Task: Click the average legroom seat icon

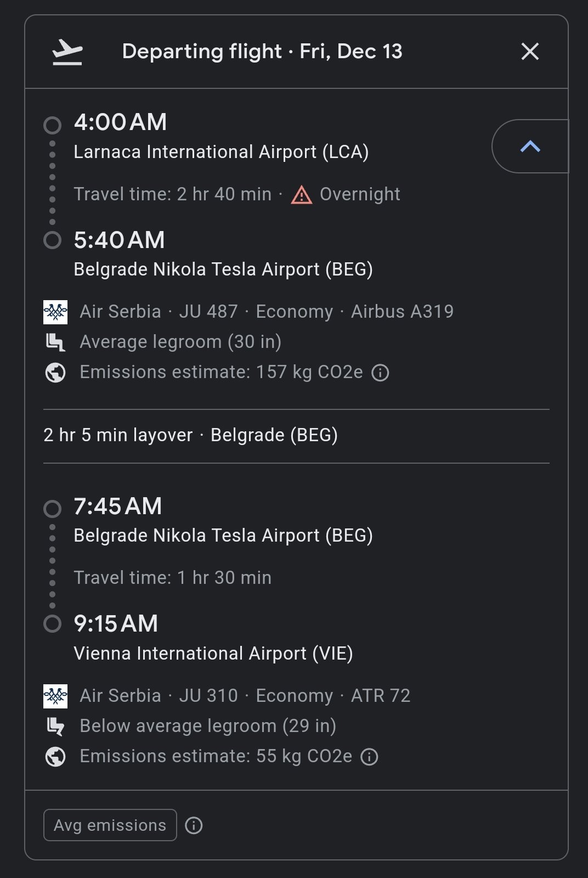Action: pyautogui.click(x=55, y=342)
